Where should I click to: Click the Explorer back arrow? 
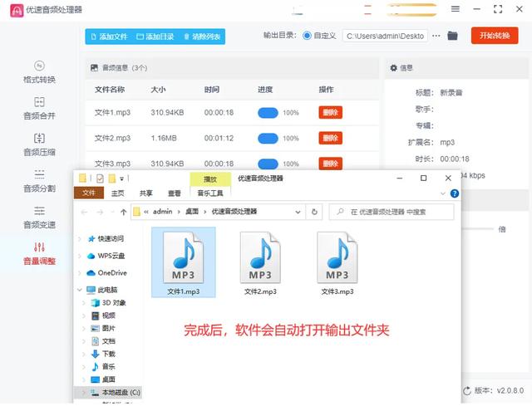tap(85, 213)
